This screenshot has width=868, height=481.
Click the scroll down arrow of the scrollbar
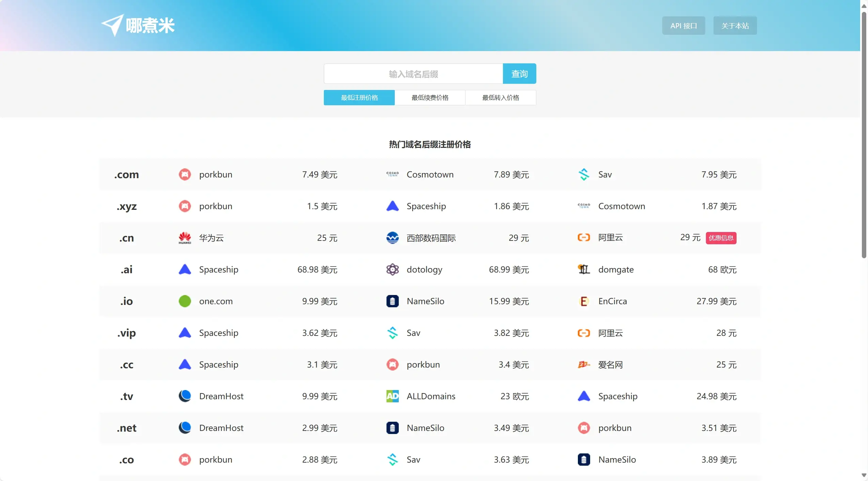(864, 475)
